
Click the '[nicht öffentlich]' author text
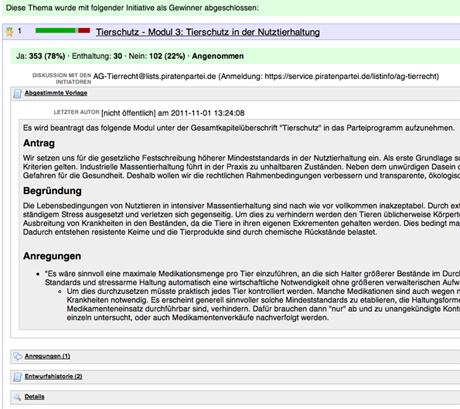pos(128,113)
